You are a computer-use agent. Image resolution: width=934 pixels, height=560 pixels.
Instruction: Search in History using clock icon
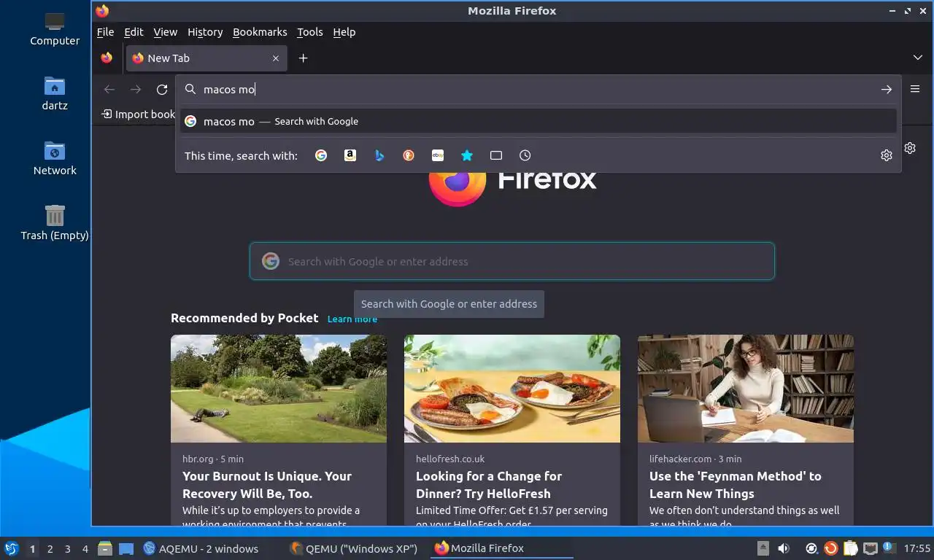pyautogui.click(x=525, y=155)
